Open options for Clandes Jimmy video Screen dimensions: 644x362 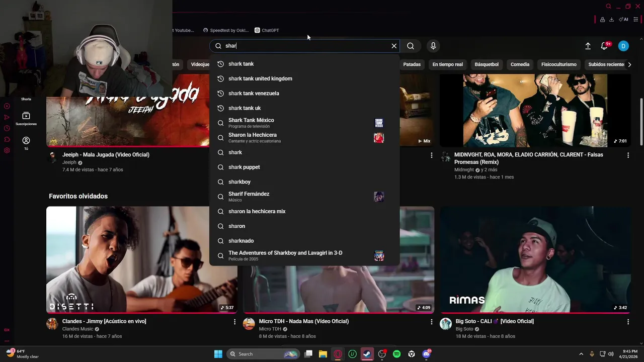234,322
